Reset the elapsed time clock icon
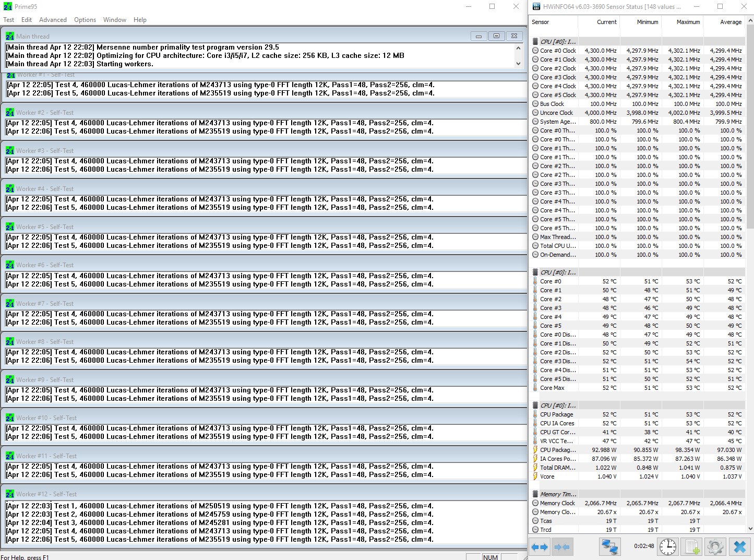 (668, 547)
